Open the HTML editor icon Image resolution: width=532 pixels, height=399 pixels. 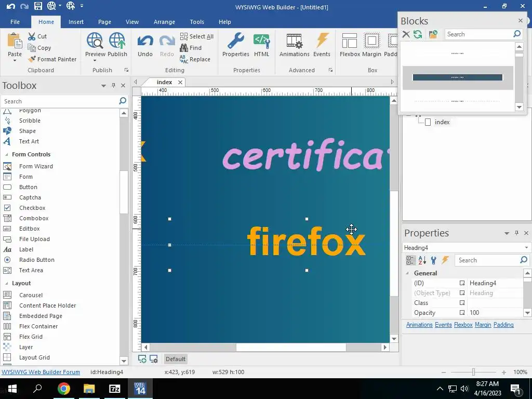[x=262, y=45]
